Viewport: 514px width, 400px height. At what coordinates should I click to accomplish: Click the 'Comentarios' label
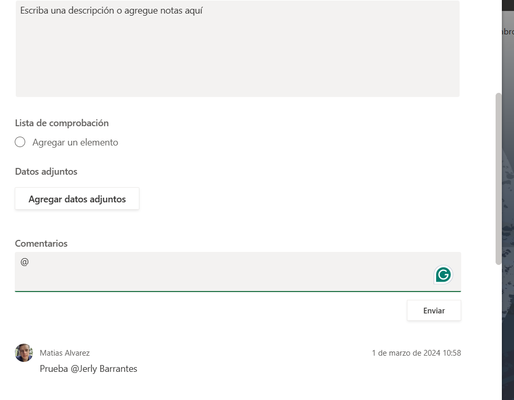pyautogui.click(x=41, y=243)
